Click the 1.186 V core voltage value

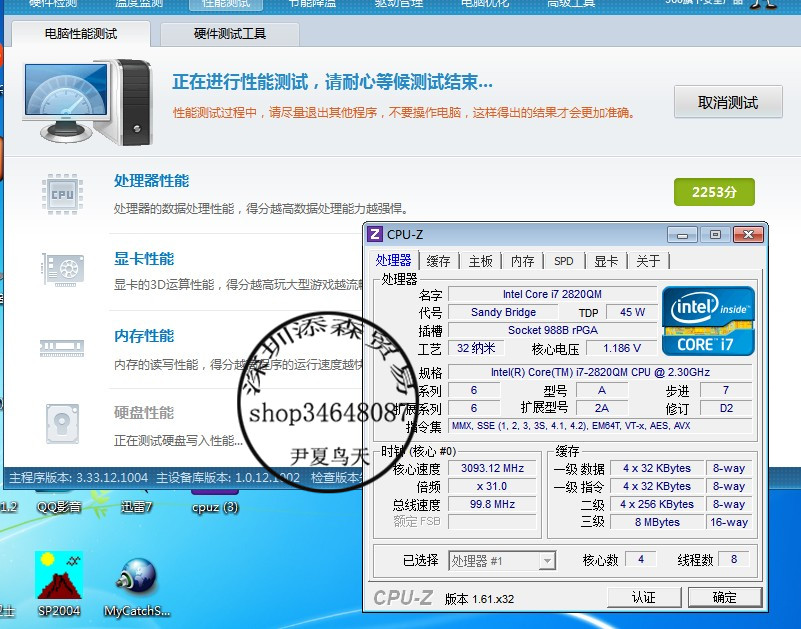pyautogui.click(x=622, y=348)
